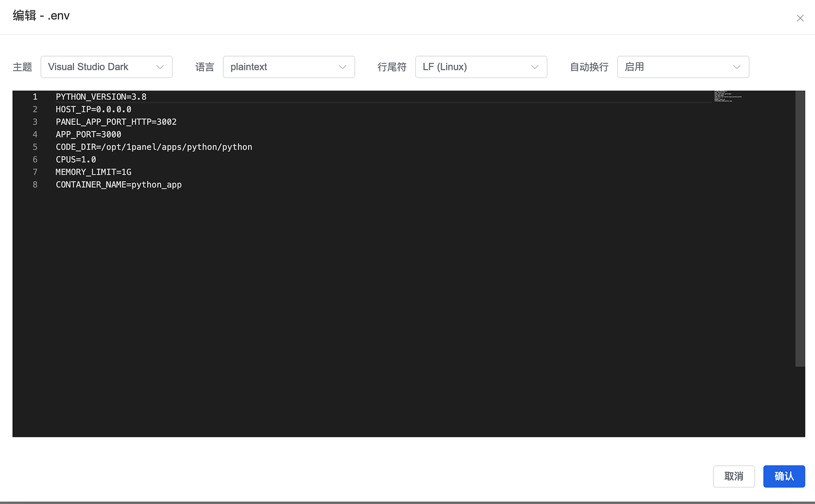This screenshot has width=815, height=504.
Task: Click the 取消 cancel button
Action: 733,476
